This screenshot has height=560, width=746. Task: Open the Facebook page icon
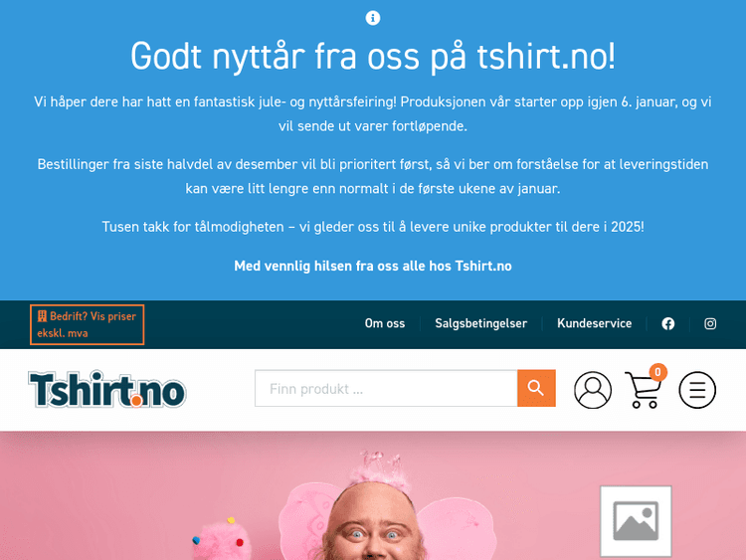(x=668, y=324)
